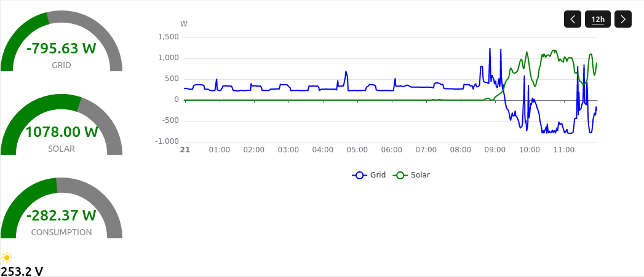Click the previous time range arrow

pyautogui.click(x=573, y=20)
